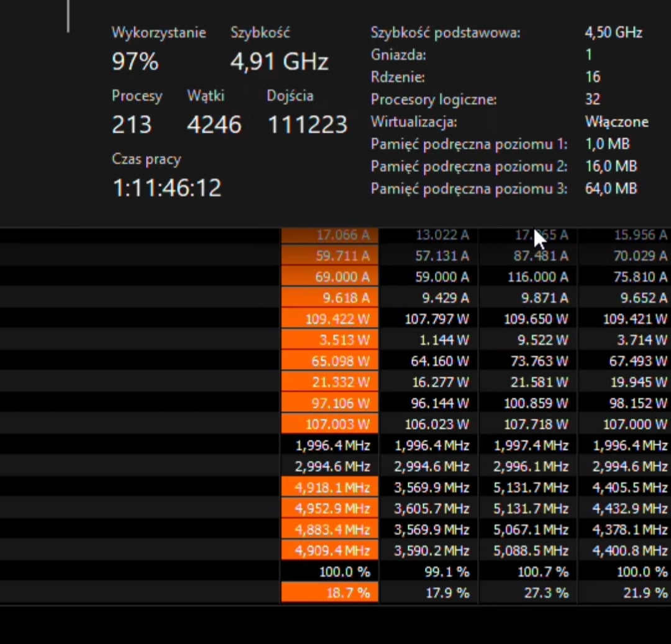Select the 4,50 GHz base speed value
The width and height of the screenshot is (671, 644).
click(613, 32)
